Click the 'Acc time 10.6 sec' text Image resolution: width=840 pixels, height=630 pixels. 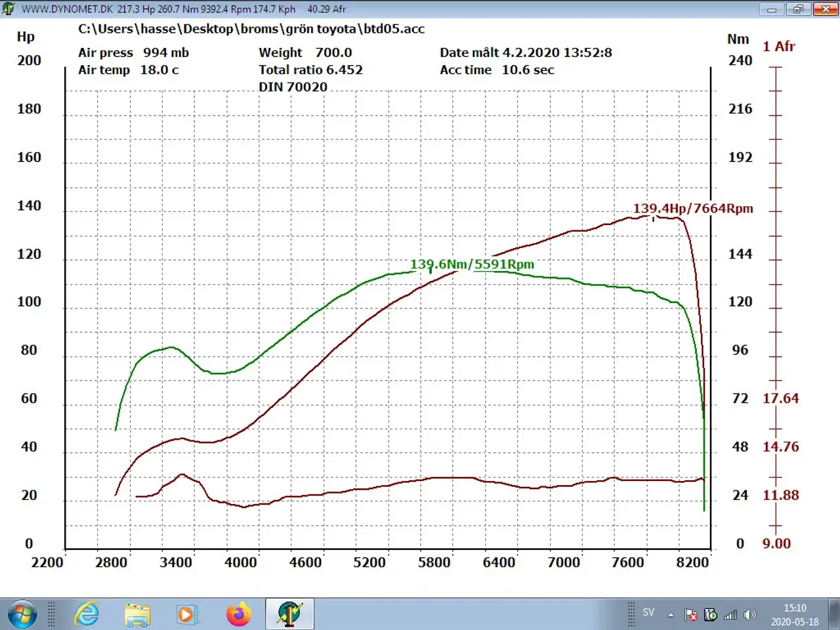tap(497, 70)
